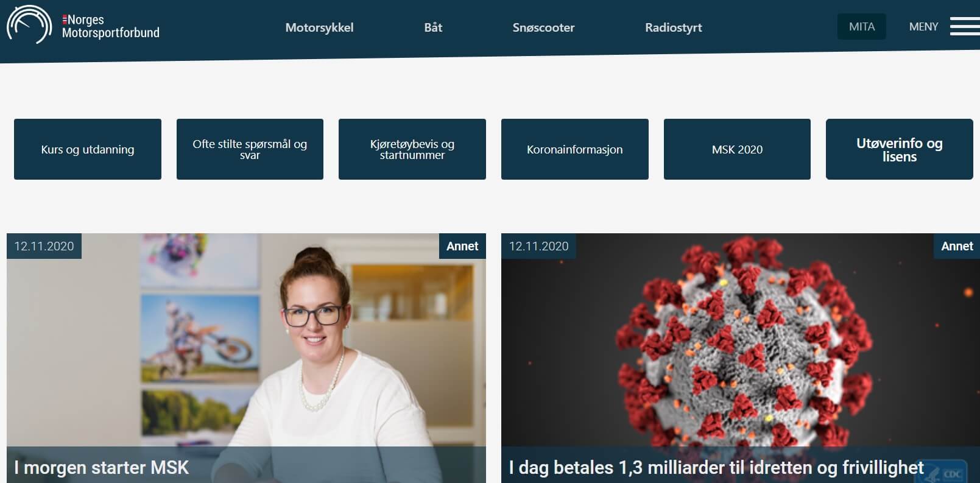Open the Radiostyrt menu item
The width and height of the screenshot is (980, 483).
point(673,27)
